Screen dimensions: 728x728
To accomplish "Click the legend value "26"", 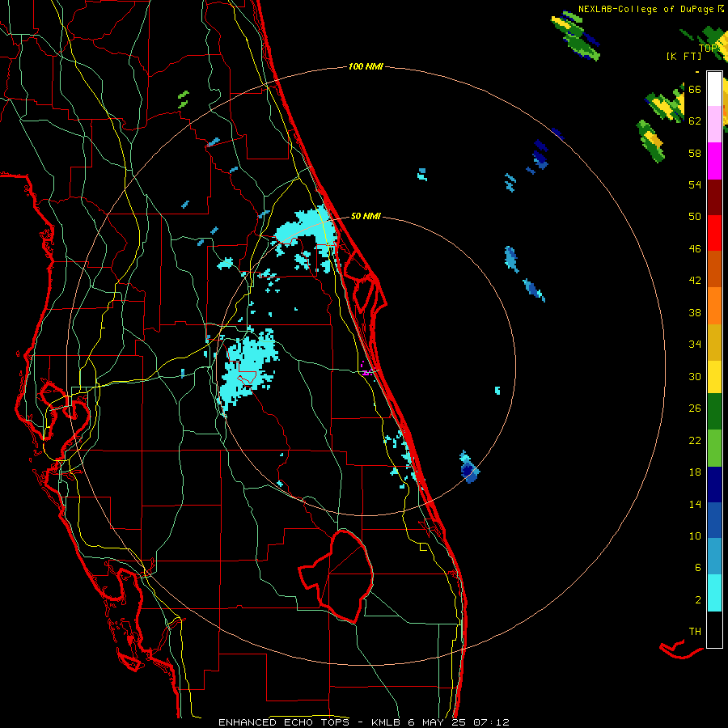I will pyautogui.click(x=695, y=408).
